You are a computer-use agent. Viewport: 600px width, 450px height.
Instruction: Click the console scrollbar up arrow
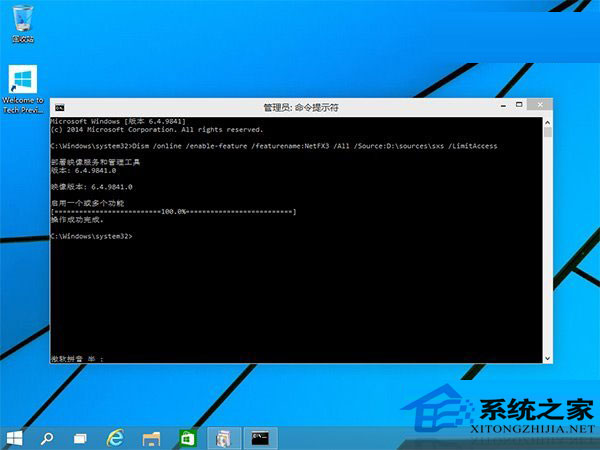(x=548, y=123)
